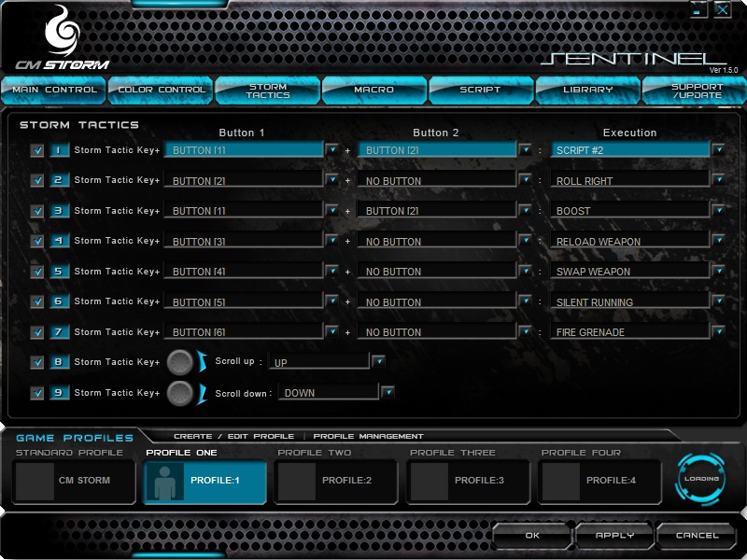The width and height of the screenshot is (747, 560).
Task: Open Scroll up UP dropdown arrow
Action: coord(378,361)
